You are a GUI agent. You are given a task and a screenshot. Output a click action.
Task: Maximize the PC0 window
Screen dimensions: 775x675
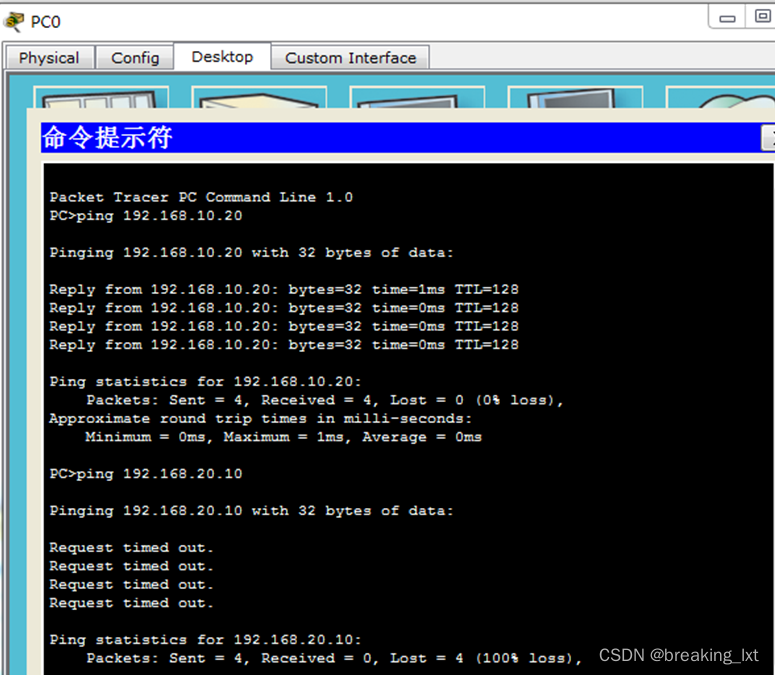pyautogui.click(x=762, y=17)
